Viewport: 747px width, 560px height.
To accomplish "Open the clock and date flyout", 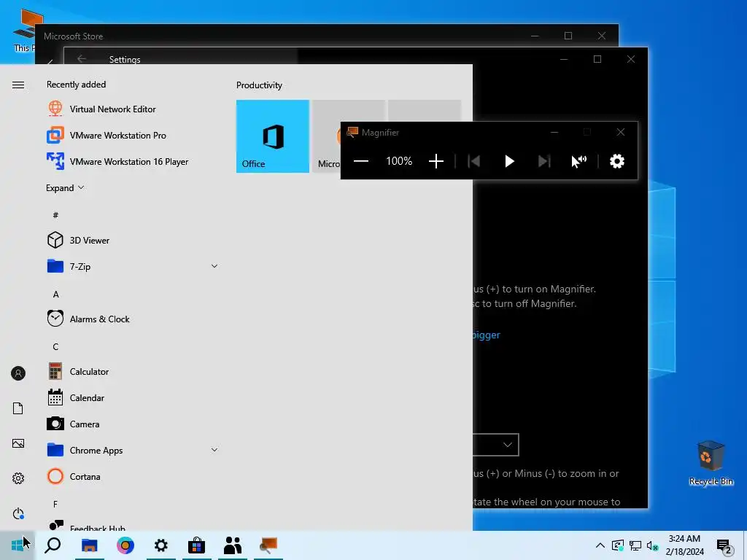I will point(684,545).
